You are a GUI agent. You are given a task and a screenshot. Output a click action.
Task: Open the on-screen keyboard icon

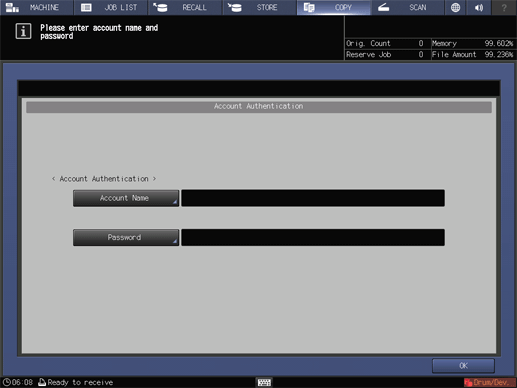pyautogui.click(x=264, y=382)
